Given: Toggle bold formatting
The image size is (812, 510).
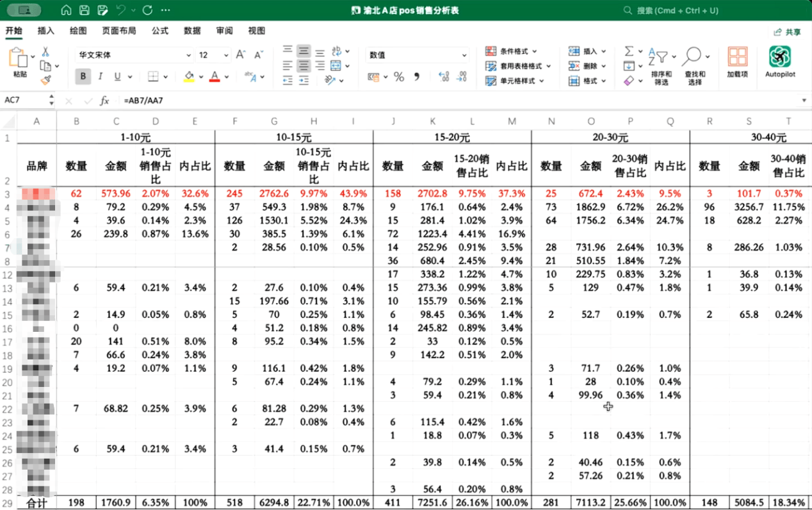Looking at the screenshot, I should tap(83, 77).
